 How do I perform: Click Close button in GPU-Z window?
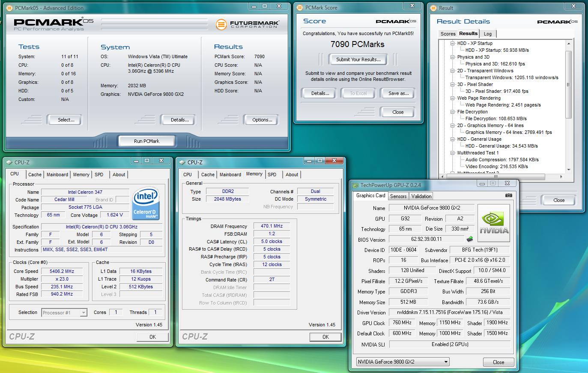[498, 362]
